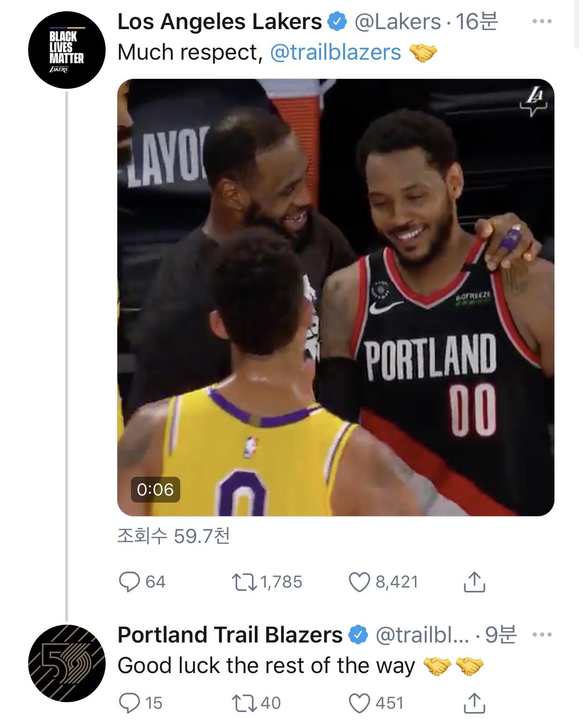This screenshot has height=728, width=583.
Task: Like the Lakers tweet
Action: tap(359, 582)
